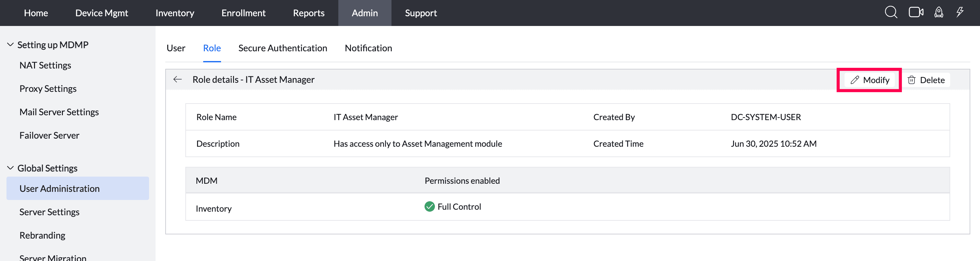Click the search magnifier icon

pyautogui.click(x=891, y=13)
